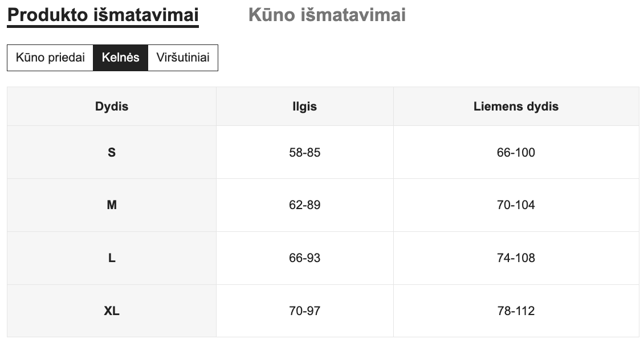This screenshot has height=343, width=644.
Task: Switch to the Produkto išmatavimai tab
Action: tap(103, 15)
